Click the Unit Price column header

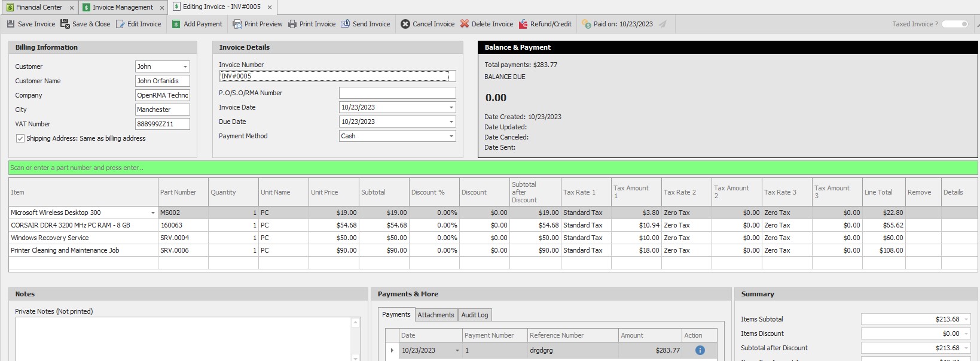[x=334, y=192]
